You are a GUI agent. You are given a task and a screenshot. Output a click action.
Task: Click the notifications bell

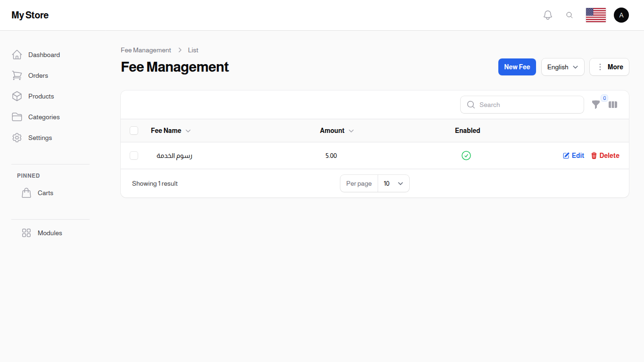pyautogui.click(x=548, y=15)
